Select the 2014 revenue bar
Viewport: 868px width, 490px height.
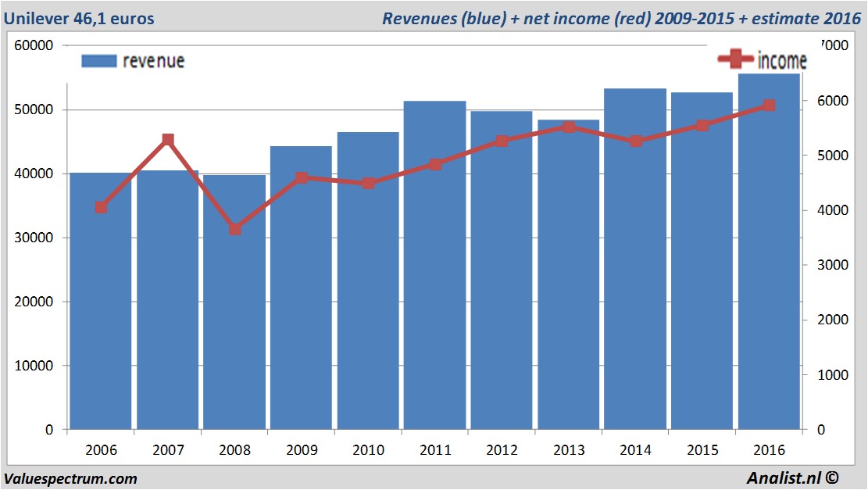635,259
